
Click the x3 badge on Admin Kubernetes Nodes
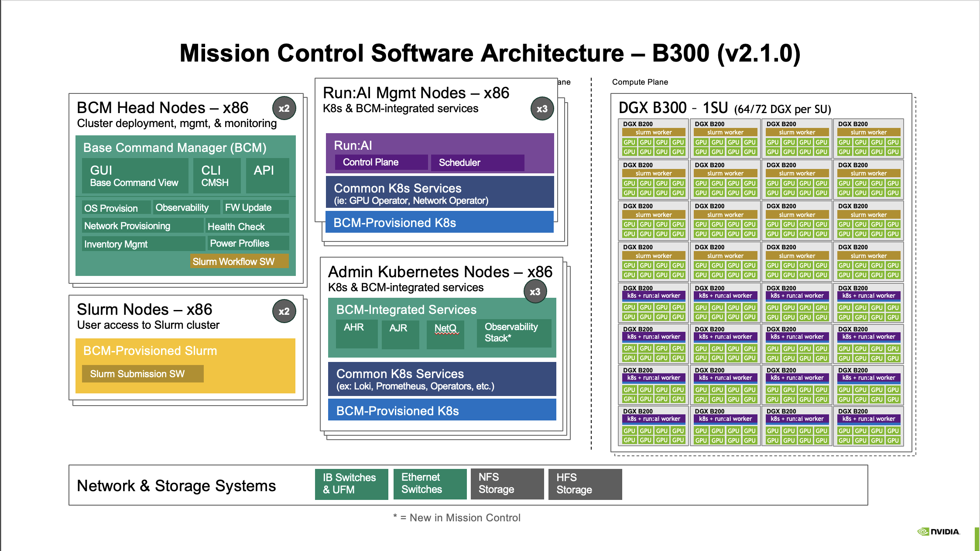click(x=535, y=292)
